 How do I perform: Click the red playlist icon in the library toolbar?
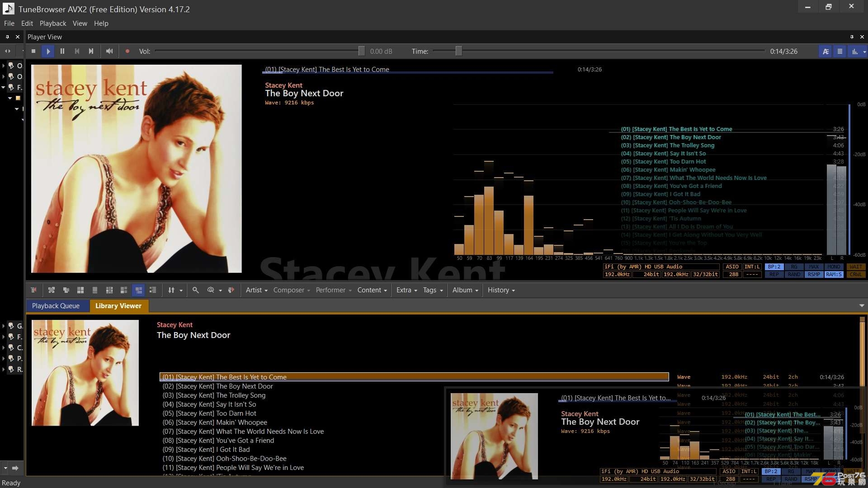click(33, 290)
